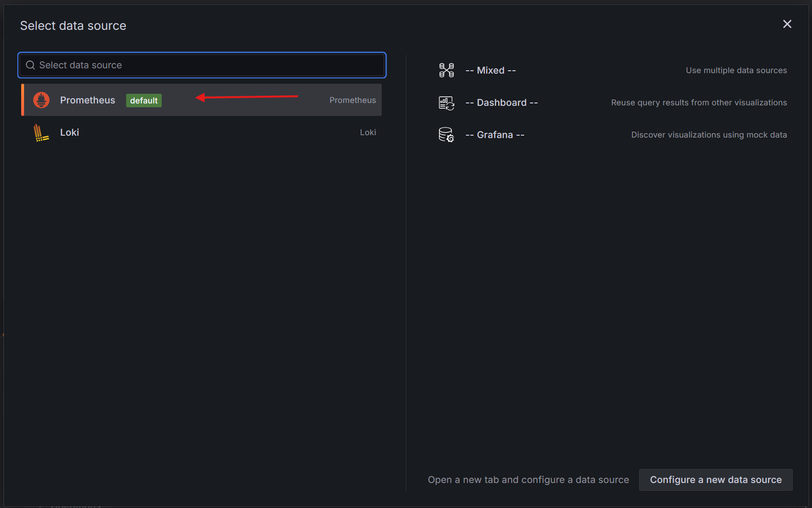Close the Select data source dialog

787,24
